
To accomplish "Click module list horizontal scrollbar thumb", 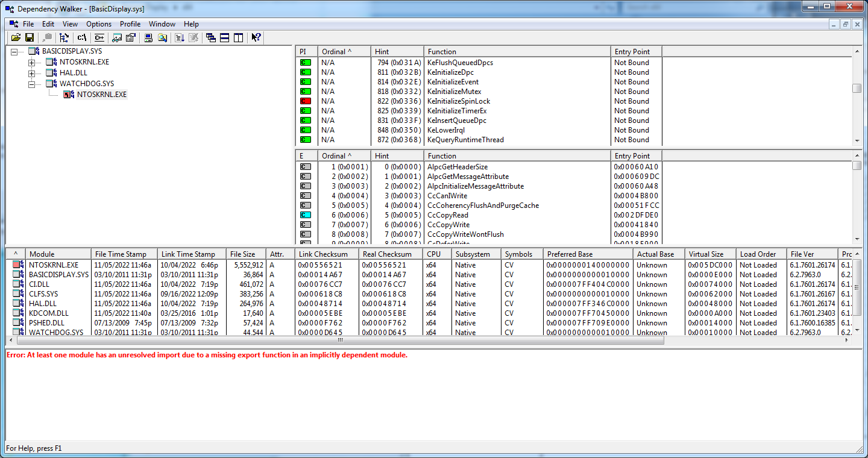I will (x=339, y=341).
